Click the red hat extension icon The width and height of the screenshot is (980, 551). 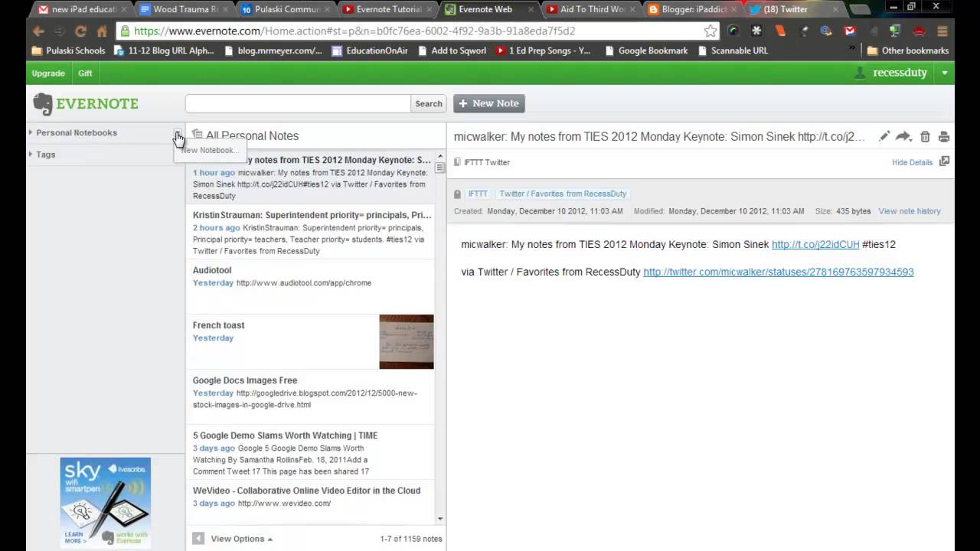click(920, 31)
